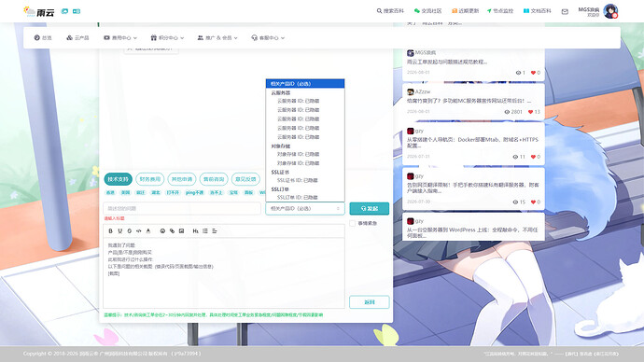The width and height of the screenshot is (644, 362).
Task: Click the view-count eye on AZzzw post
Action: (507, 112)
